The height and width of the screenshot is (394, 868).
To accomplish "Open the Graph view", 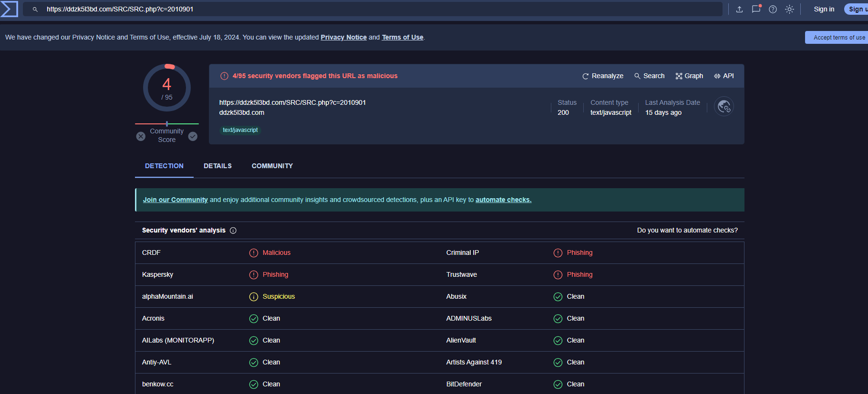I will (689, 76).
